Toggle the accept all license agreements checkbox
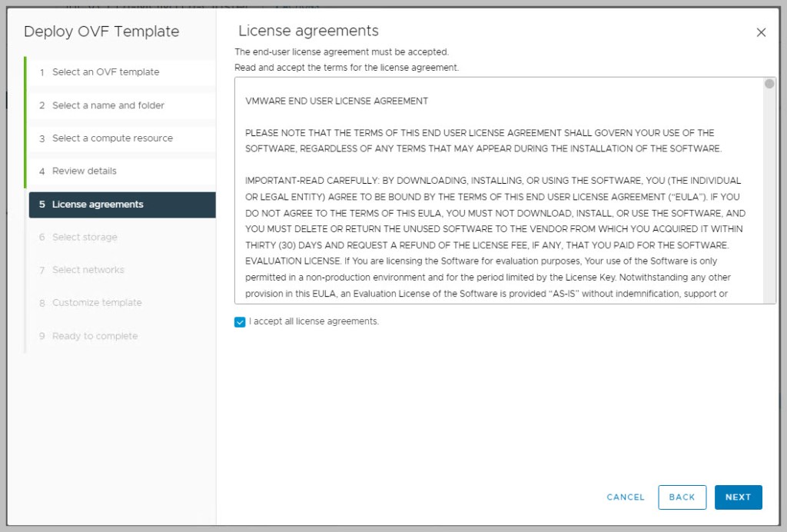Screen dimensions: 787x532 240,322
